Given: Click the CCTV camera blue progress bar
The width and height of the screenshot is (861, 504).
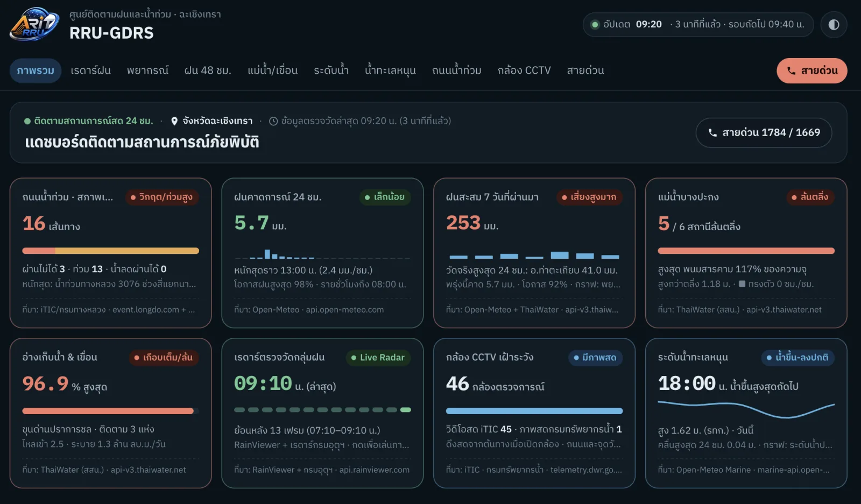Looking at the screenshot, I should (x=534, y=411).
